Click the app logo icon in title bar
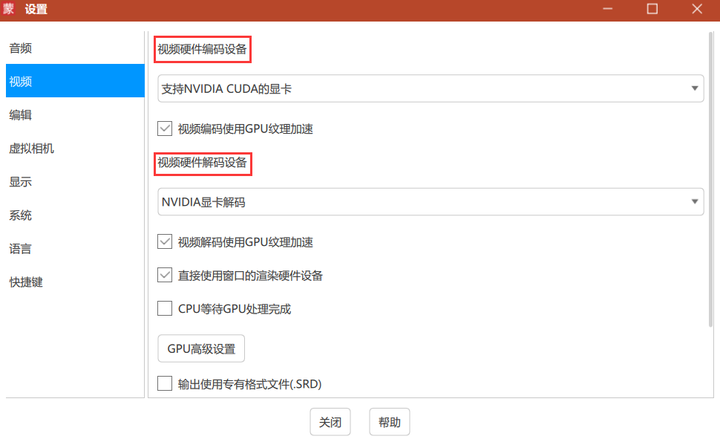 pyautogui.click(x=9, y=9)
